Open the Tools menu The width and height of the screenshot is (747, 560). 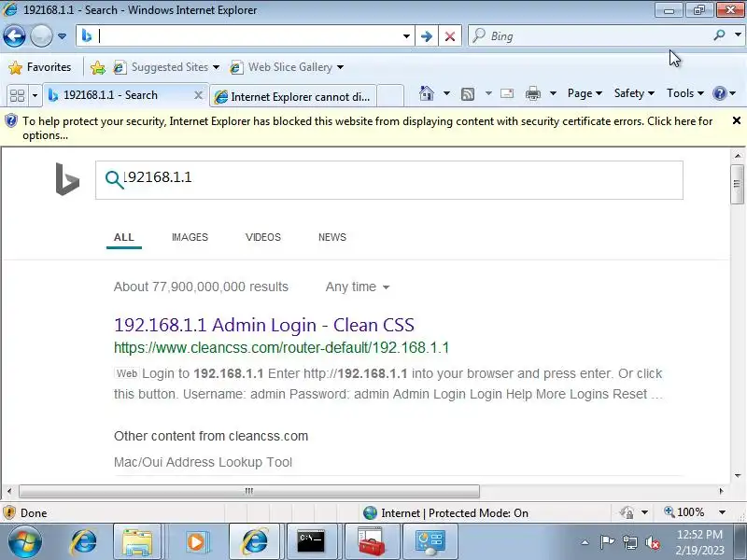pos(684,93)
